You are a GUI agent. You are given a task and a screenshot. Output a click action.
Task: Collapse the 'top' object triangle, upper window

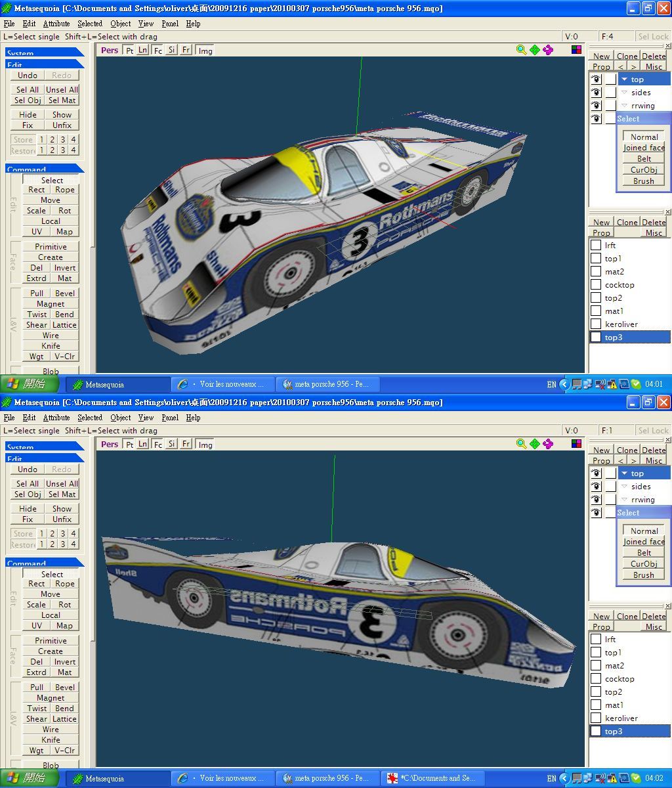(625, 79)
